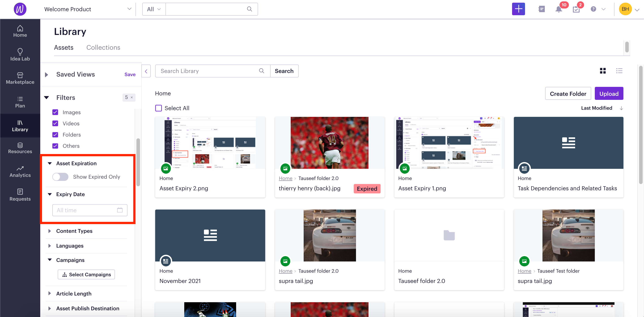Click the Welcome logo icon

pos(20,9)
